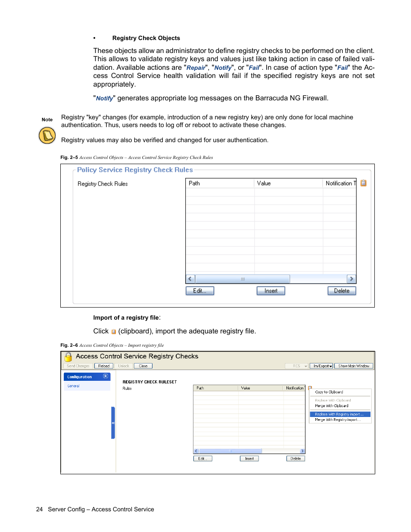
Task: Click the Show Main Window button
Action: (354, 366)
